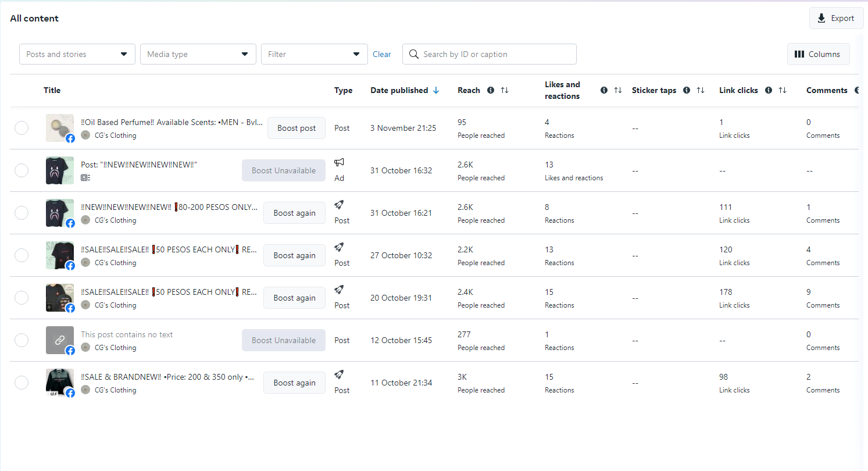Click the Date published sort arrow
This screenshot has width=868, height=471.
(436, 90)
